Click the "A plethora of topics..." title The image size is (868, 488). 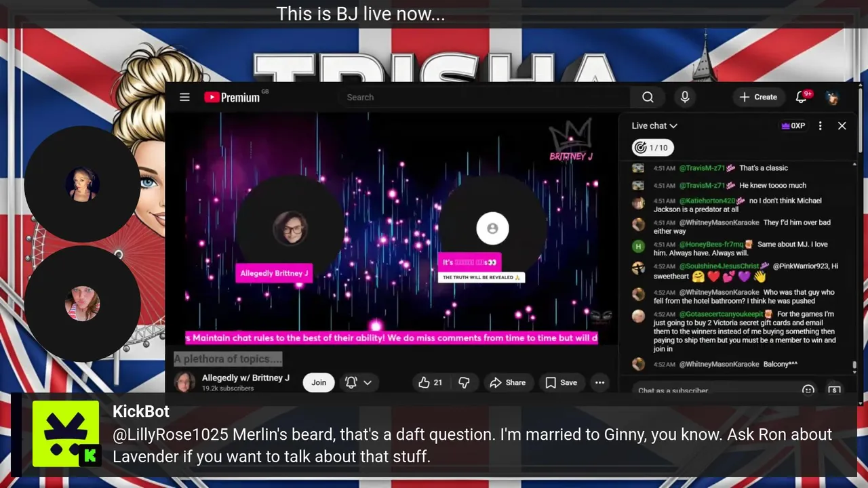[x=227, y=359]
